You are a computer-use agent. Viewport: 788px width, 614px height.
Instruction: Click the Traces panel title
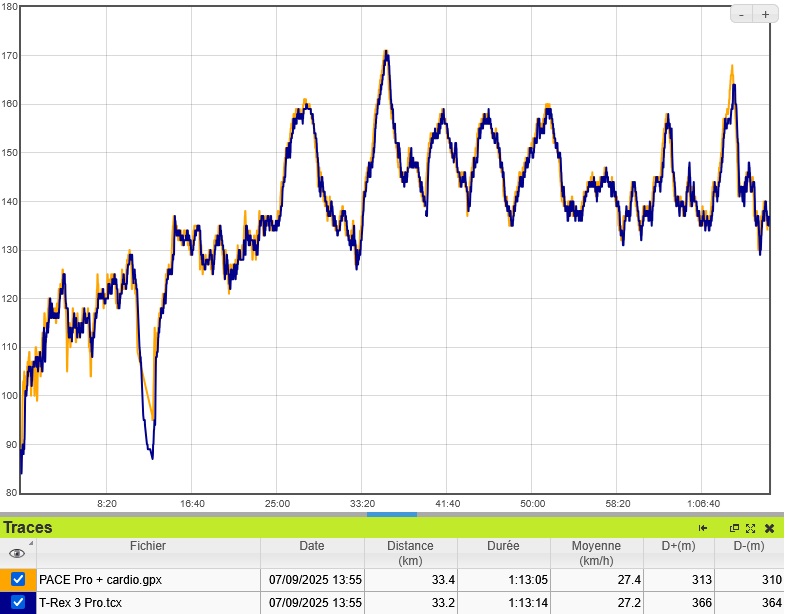tap(28, 528)
